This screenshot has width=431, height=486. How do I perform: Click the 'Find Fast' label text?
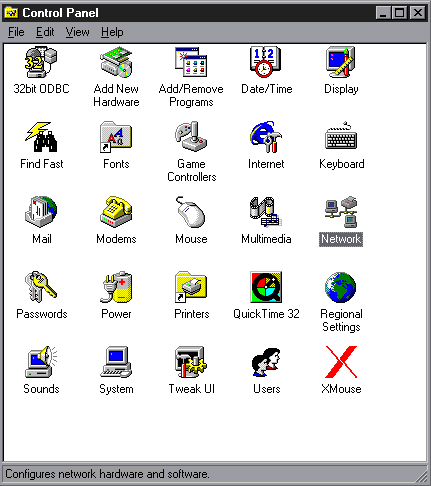(42, 164)
